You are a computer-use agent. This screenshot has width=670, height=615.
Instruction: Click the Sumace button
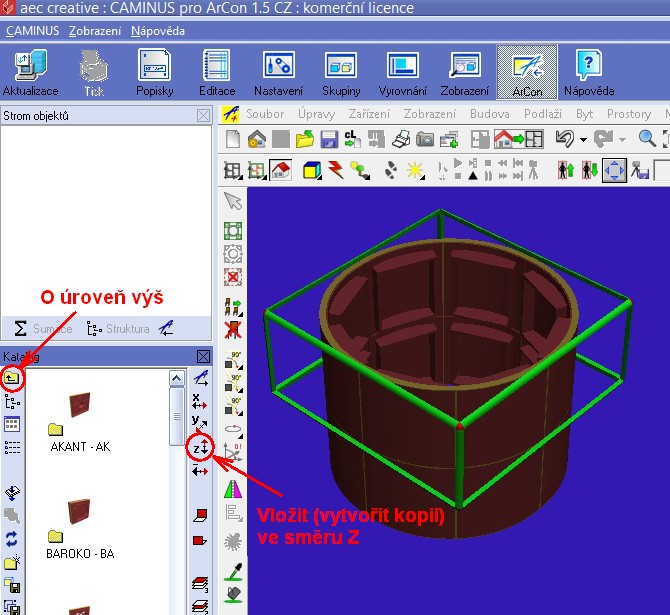tap(43, 328)
